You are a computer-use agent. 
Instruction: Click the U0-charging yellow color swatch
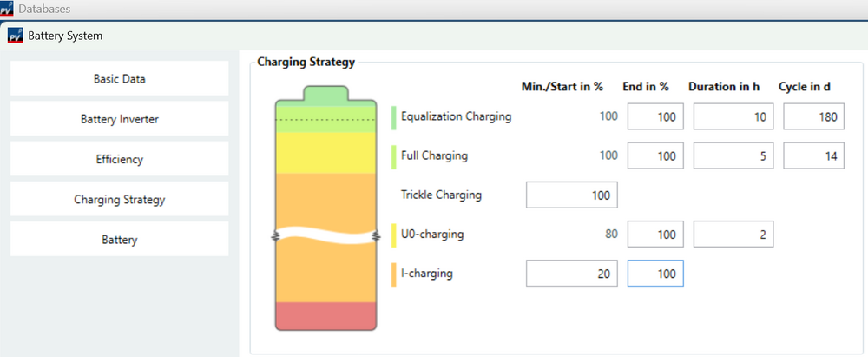pos(393,234)
